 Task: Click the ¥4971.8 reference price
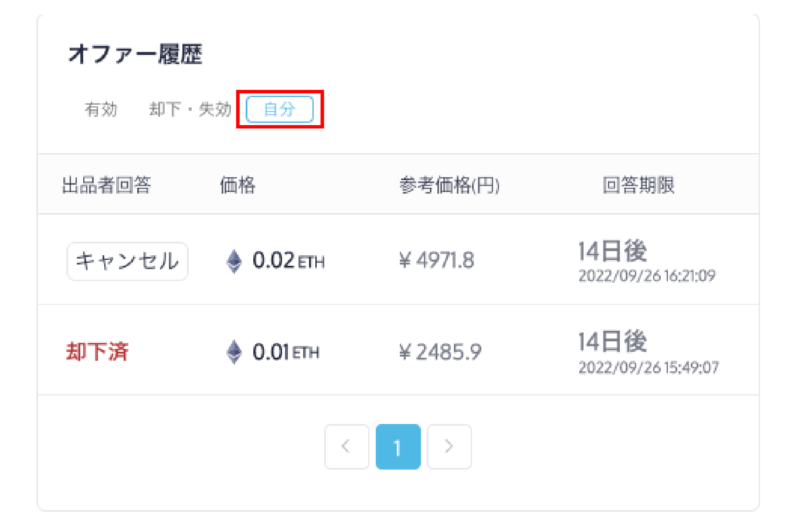[437, 260]
